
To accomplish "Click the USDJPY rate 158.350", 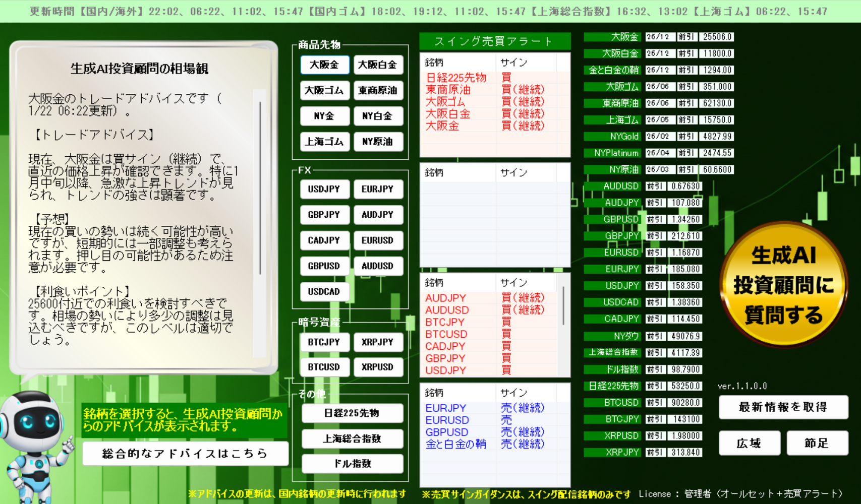I will (685, 286).
